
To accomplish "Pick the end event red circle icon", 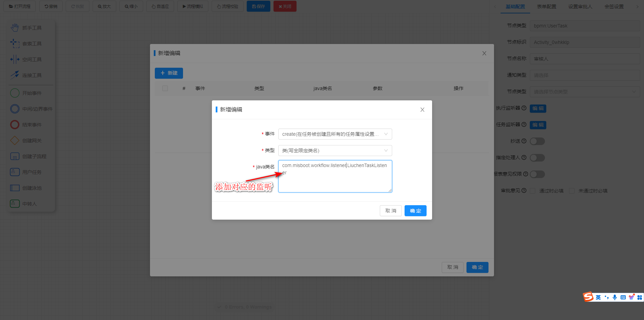I will point(15,124).
